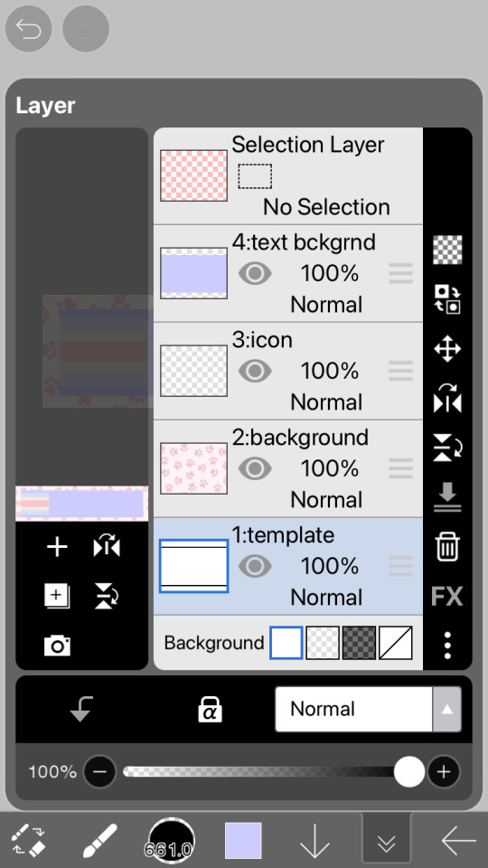Image resolution: width=488 pixels, height=868 pixels.
Task: Choose the dark checkered Background option
Action: (359, 643)
